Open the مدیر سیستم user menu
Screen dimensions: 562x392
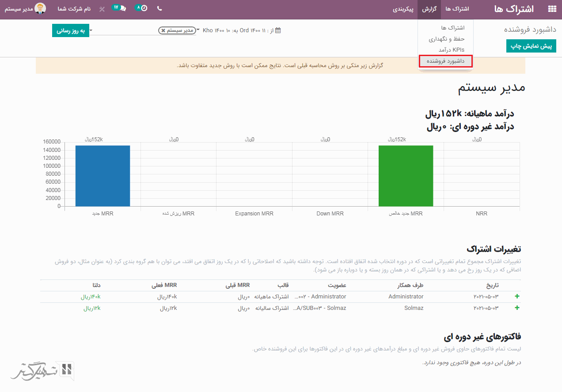(26, 9)
